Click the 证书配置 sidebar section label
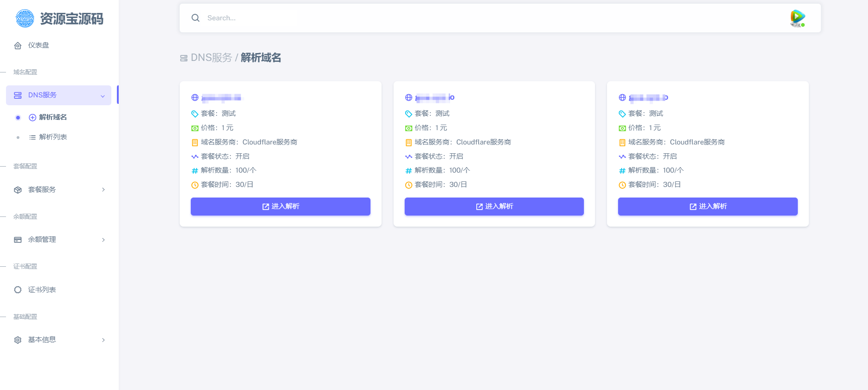Screen dimensions: 868x390 point(25,266)
